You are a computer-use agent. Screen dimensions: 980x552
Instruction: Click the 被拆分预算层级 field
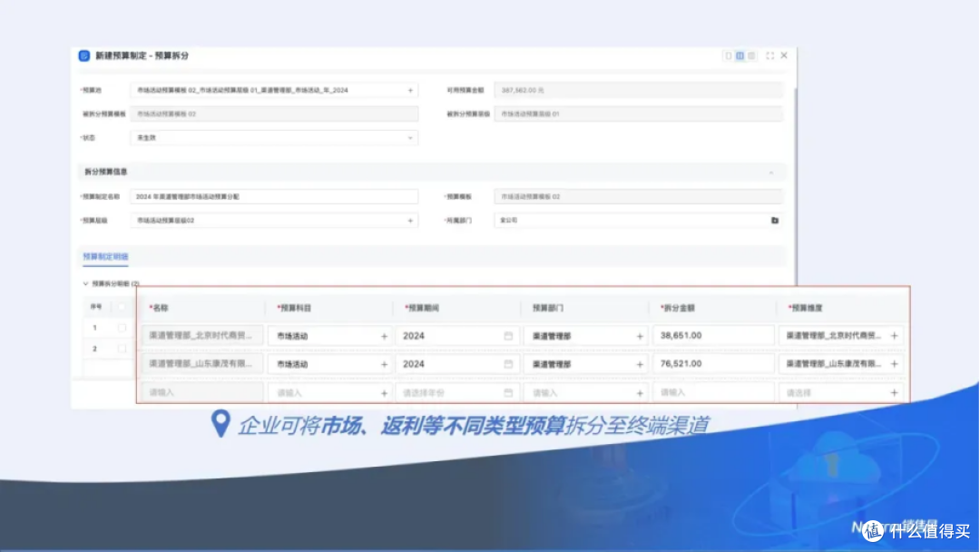click(x=638, y=113)
